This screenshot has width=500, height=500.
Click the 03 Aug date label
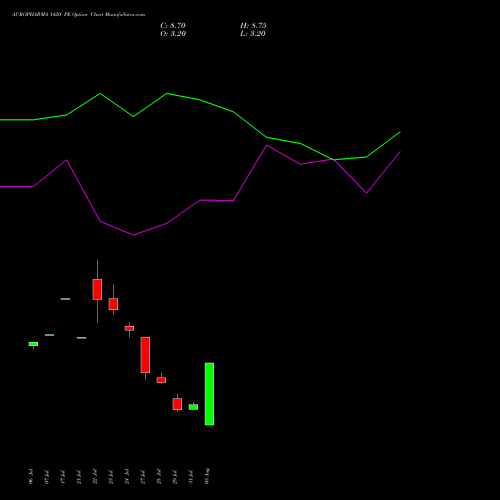coord(207,476)
